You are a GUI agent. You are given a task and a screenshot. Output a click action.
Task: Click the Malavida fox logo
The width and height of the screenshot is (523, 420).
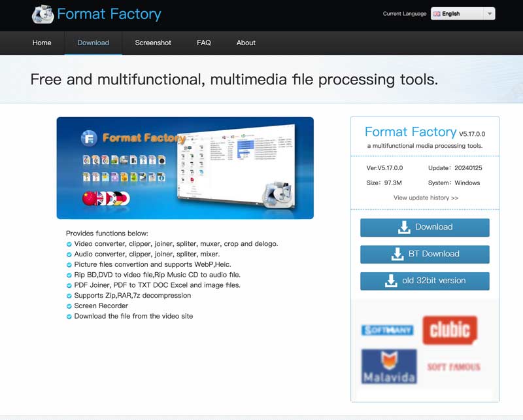(389, 366)
